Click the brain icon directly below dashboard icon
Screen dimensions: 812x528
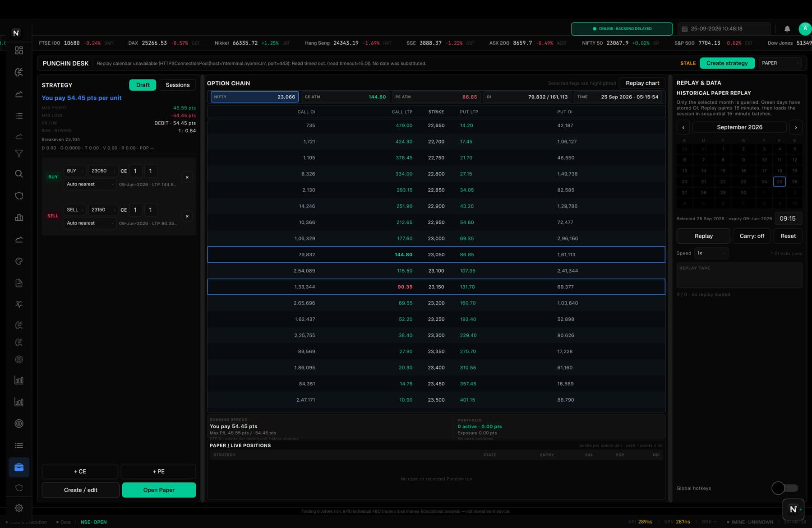(19, 72)
